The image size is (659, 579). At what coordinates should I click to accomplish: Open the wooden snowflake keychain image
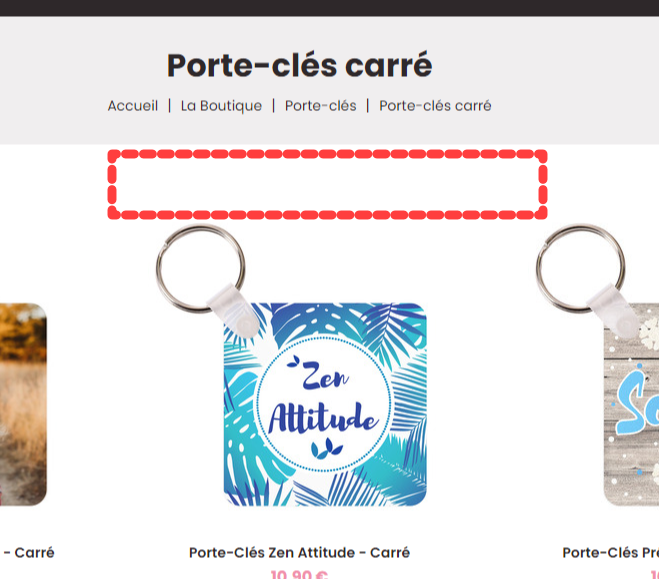pyautogui.click(x=631, y=404)
